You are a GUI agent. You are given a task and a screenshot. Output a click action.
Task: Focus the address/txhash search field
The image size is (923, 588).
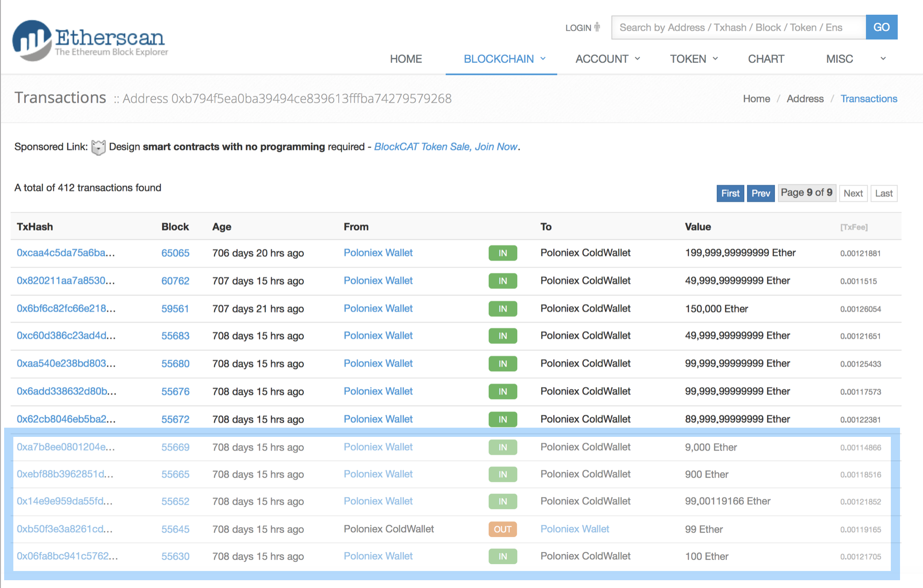click(739, 27)
